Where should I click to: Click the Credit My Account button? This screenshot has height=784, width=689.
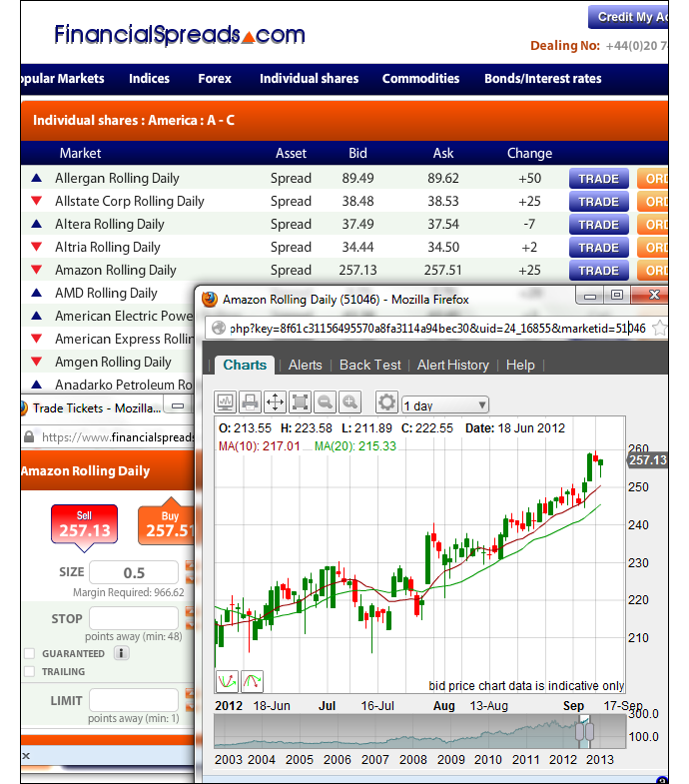coord(628,17)
